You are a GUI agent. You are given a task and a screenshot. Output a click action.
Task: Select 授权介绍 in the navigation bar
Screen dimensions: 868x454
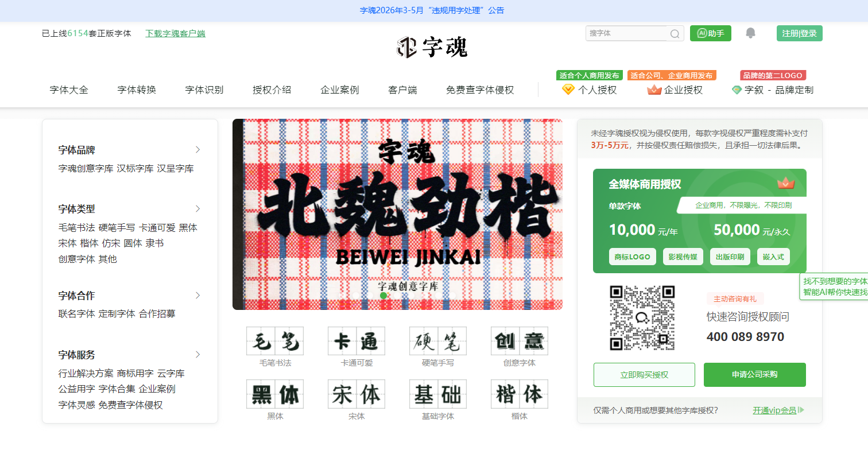272,90
